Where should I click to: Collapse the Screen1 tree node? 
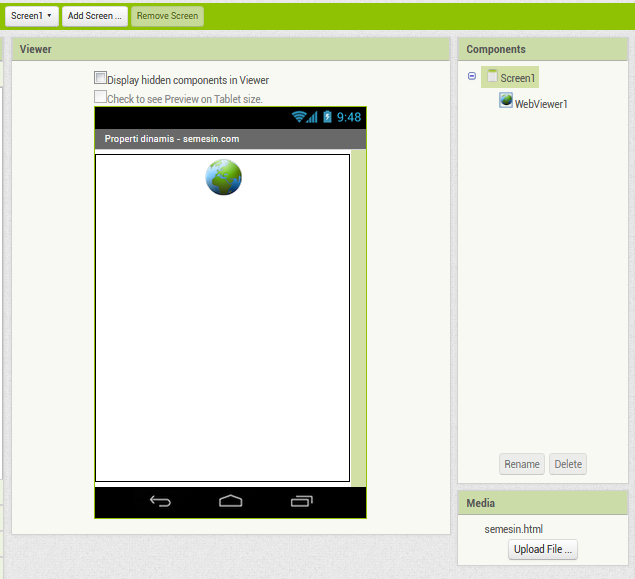[472, 77]
